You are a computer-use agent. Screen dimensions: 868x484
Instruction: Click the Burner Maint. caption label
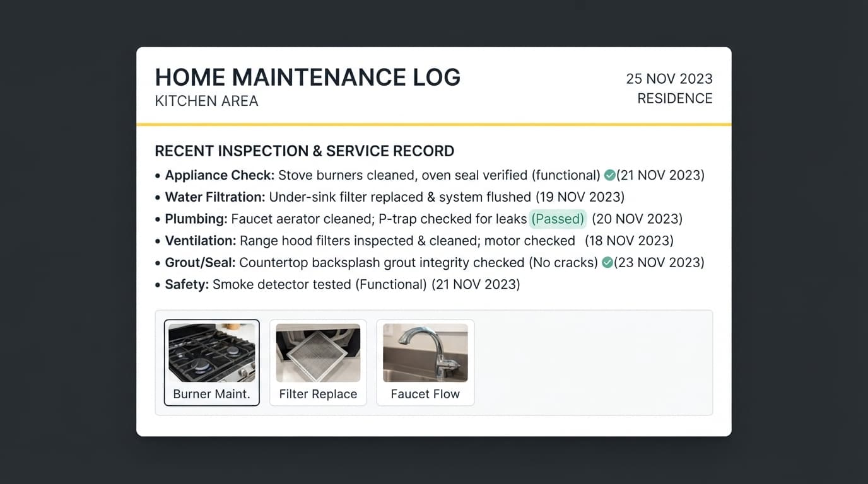pyautogui.click(x=212, y=395)
